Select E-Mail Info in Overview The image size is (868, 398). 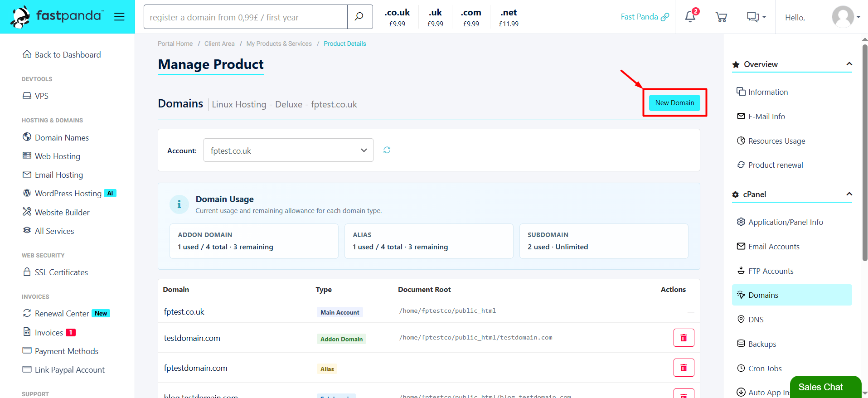(761, 116)
